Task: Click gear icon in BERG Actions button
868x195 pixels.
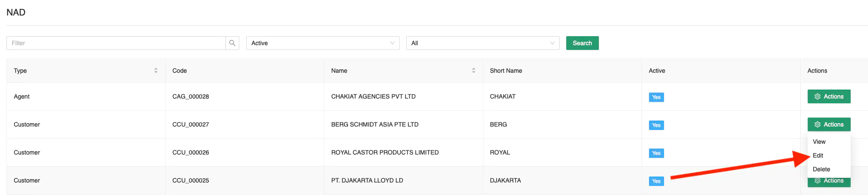Action: 817,124
